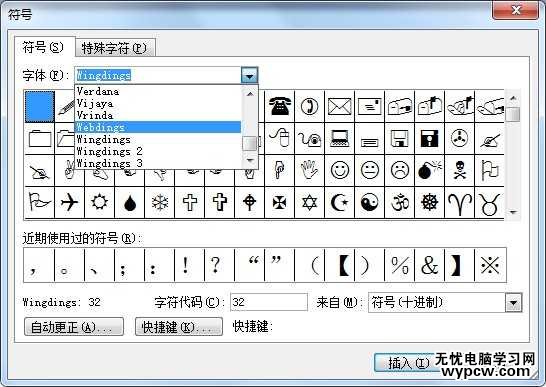Select the closed folder symbol

pyautogui.click(x=40, y=139)
